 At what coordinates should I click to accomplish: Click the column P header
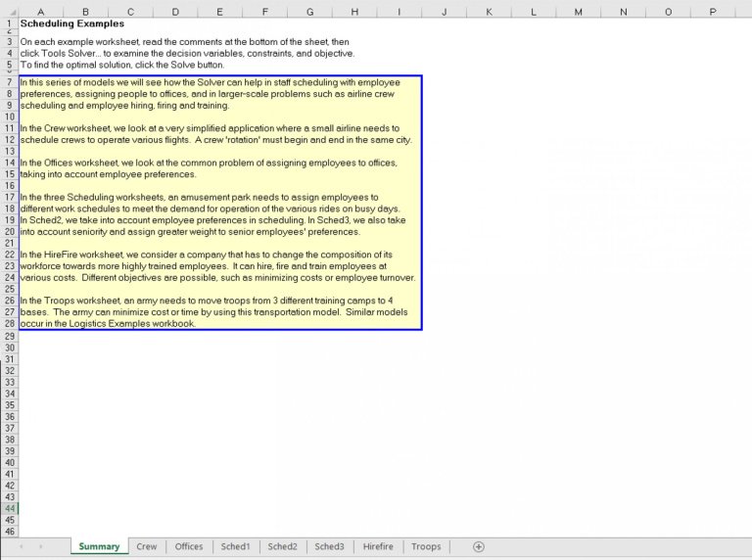(x=712, y=12)
